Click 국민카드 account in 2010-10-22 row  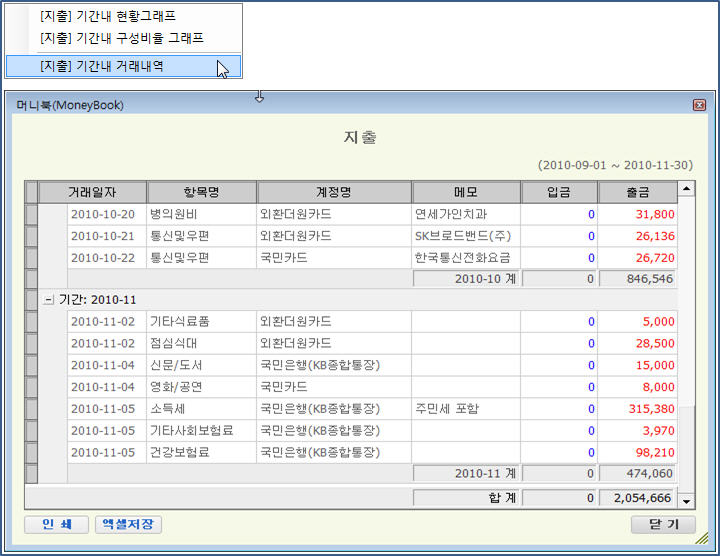coord(334,258)
